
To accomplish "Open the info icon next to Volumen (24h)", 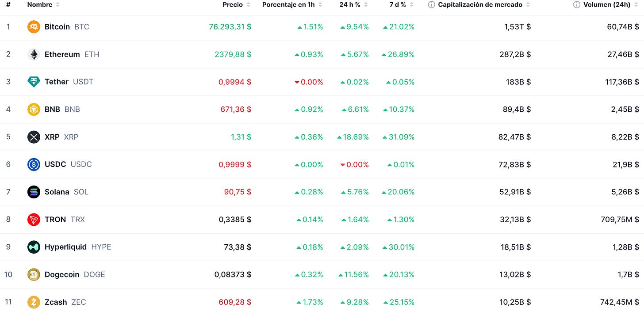I will 576,4.
